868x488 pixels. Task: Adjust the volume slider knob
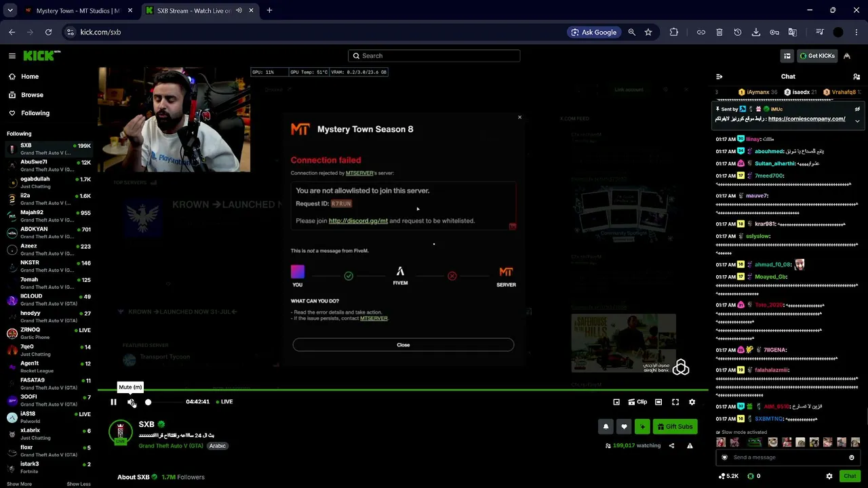(148, 402)
